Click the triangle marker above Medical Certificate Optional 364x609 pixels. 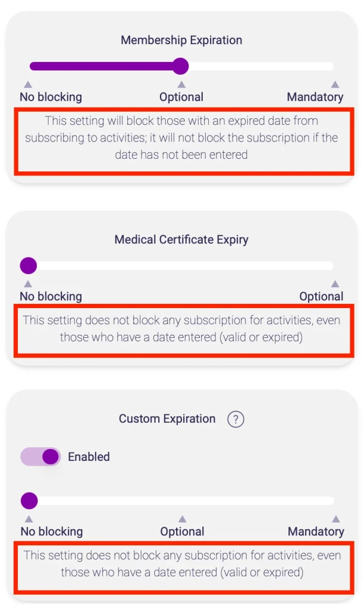coord(335,284)
